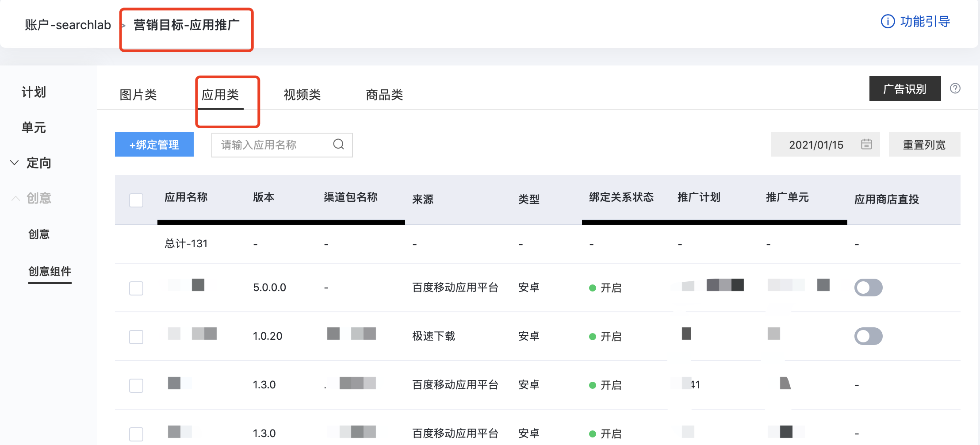Click the help question mark icon

pos(955,88)
